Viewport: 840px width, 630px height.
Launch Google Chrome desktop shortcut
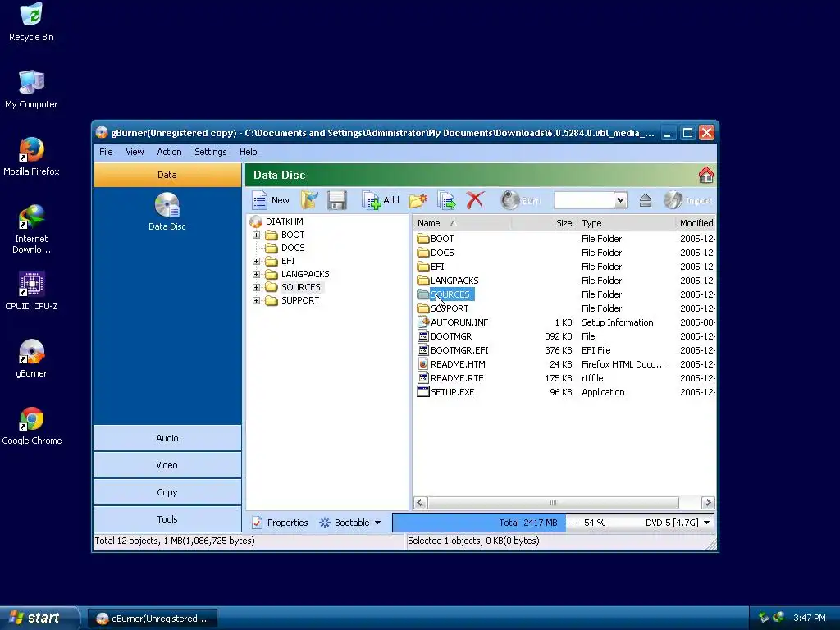(32, 426)
